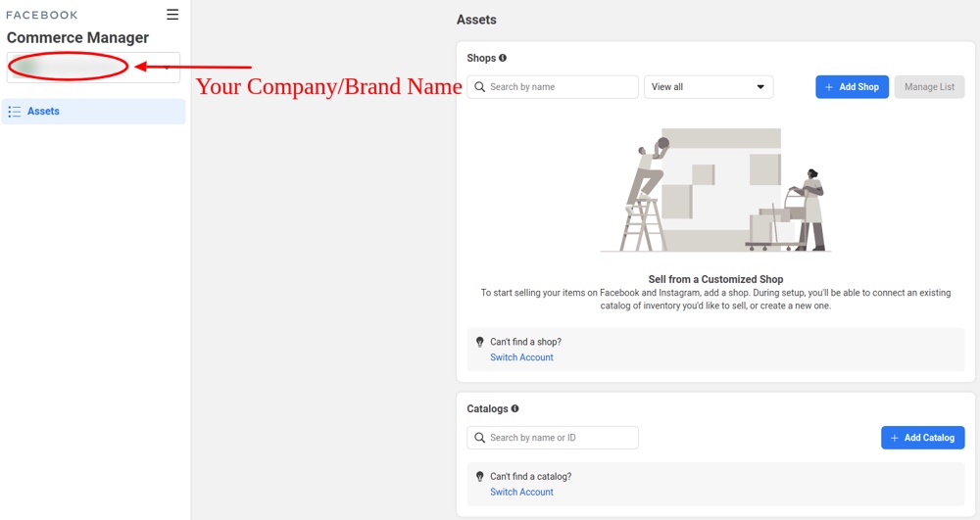
Task: Click the lightbulb beside "Can't find a shop?"
Action: point(479,343)
